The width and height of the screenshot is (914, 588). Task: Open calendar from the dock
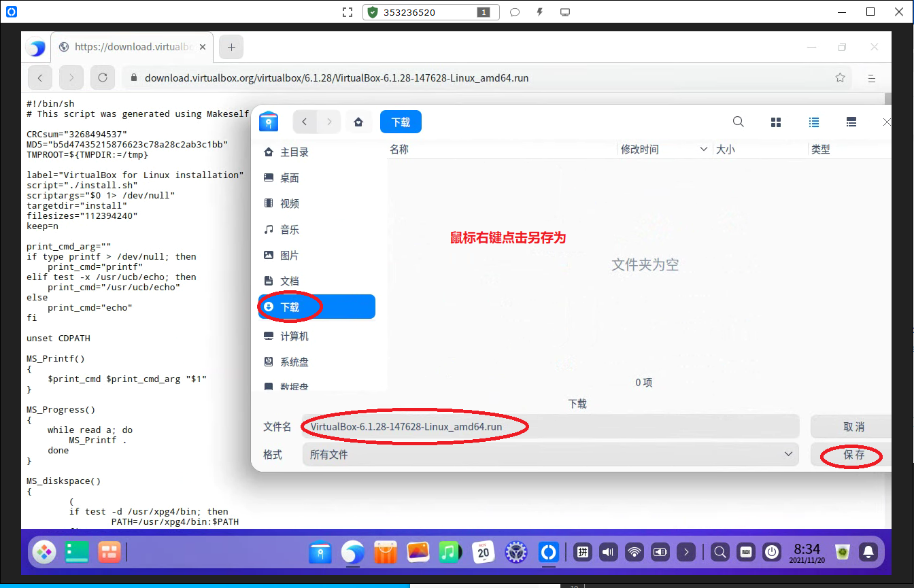pyautogui.click(x=483, y=552)
